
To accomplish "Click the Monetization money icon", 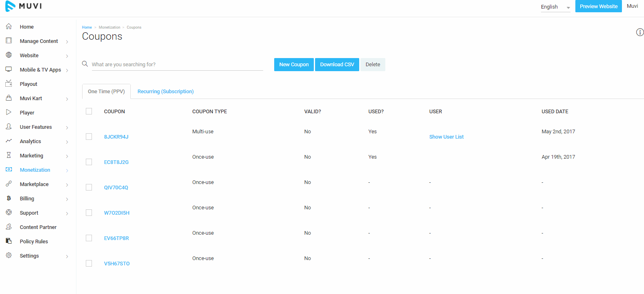I will [x=9, y=169].
